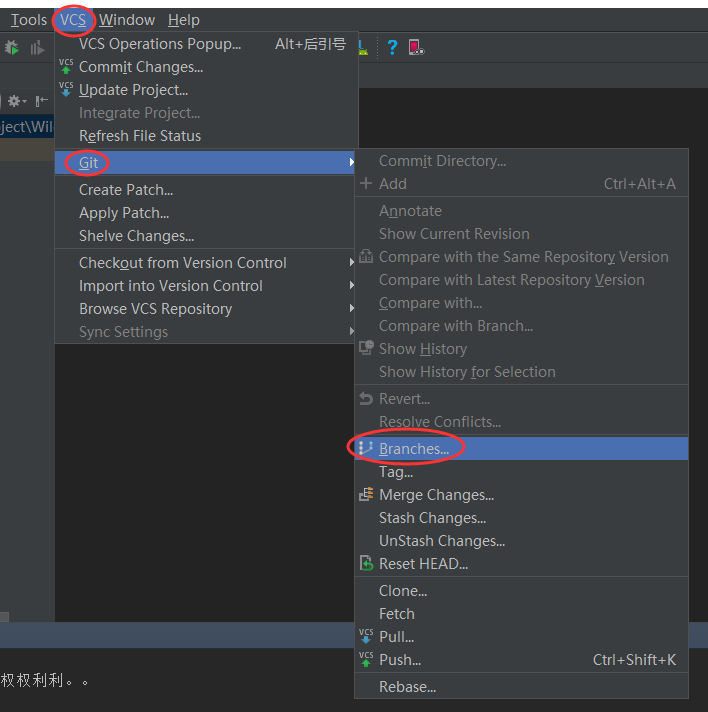This screenshot has height=712, width=708.
Task: Choose Compare with Latest Repository Version
Action: point(521,280)
